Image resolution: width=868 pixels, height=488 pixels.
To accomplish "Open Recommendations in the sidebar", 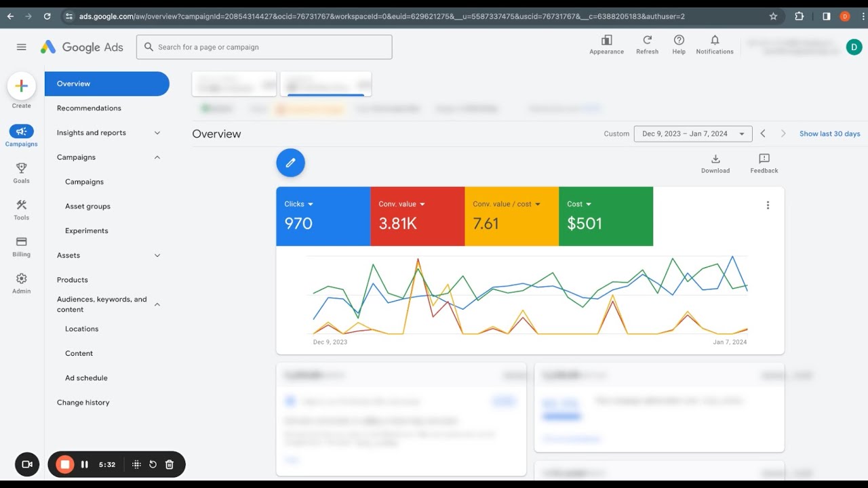I will coord(89,108).
